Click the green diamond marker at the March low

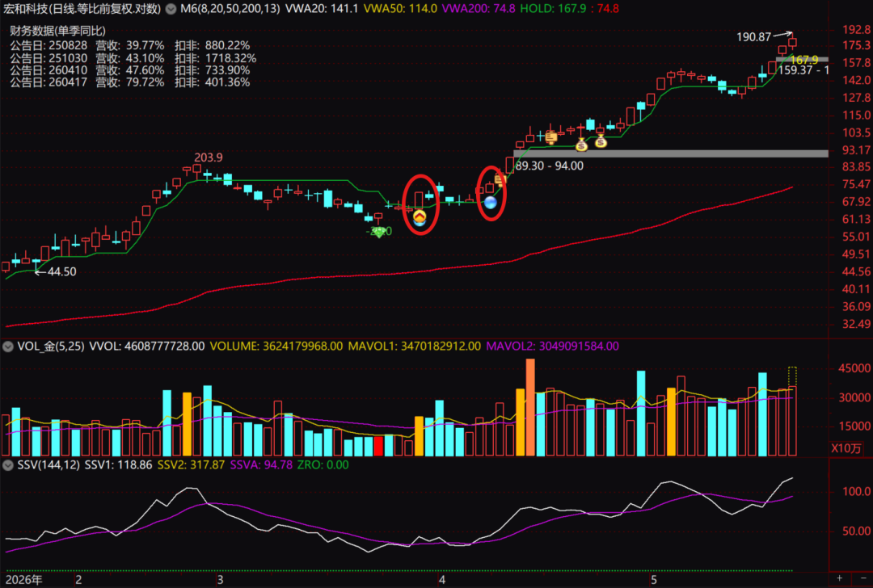(x=379, y=232)
